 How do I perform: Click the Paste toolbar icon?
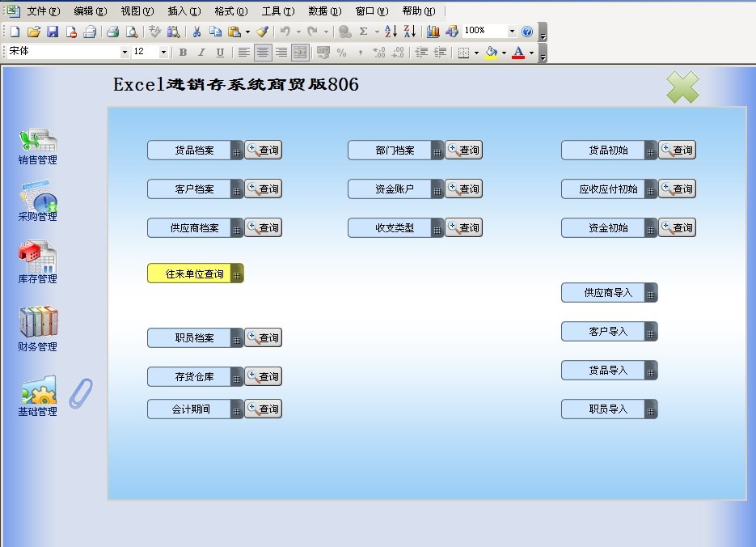click(234, 32)
